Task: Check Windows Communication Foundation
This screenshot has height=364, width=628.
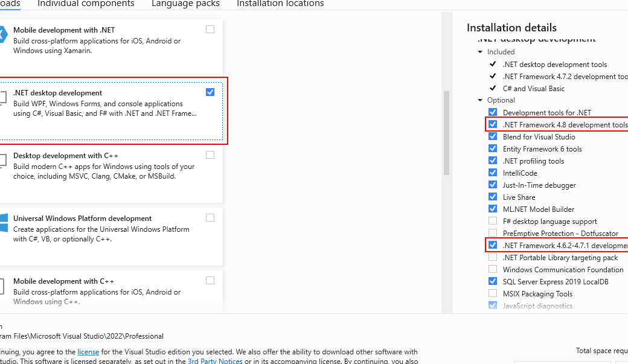Action: click(x=493, y=269)
